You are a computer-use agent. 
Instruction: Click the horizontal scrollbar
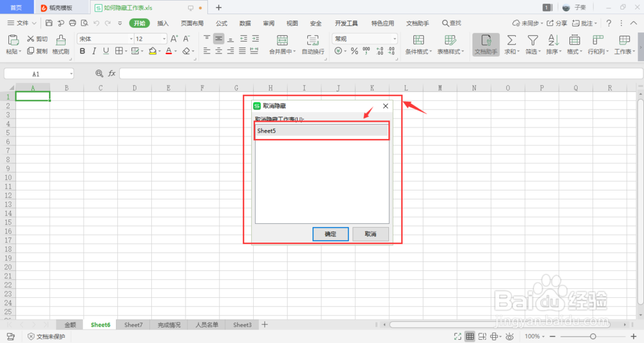[500, 324]
